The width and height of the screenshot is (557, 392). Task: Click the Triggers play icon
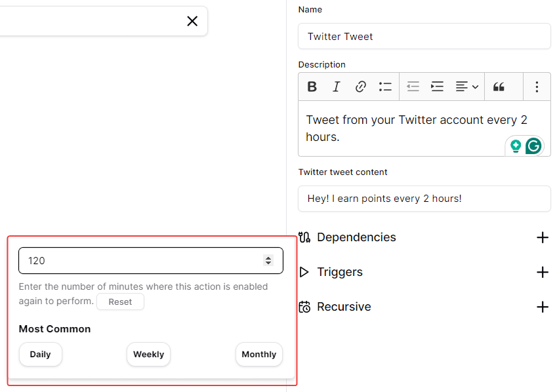tap(304, 272)
